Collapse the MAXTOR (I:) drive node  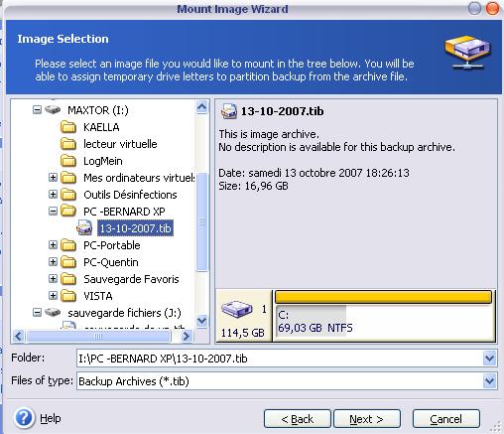point(37,110)
